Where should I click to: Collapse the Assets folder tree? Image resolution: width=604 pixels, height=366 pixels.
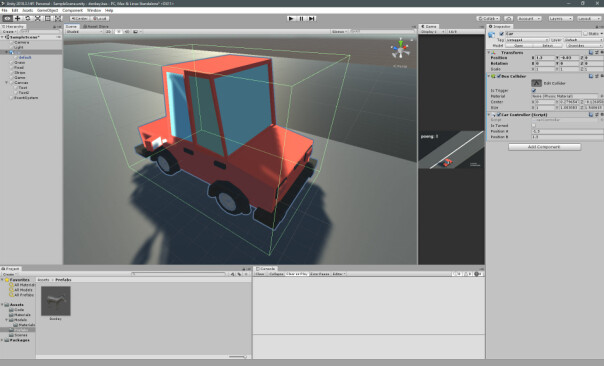point(2,304)
